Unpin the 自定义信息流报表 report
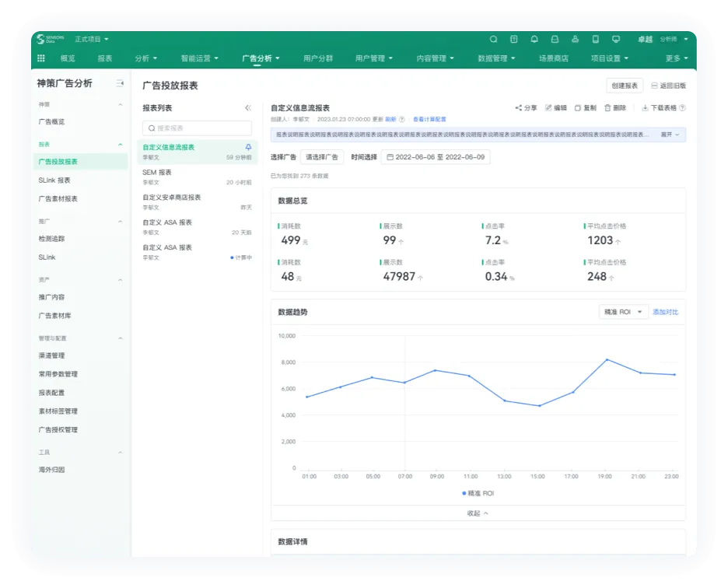 (248, 147)
